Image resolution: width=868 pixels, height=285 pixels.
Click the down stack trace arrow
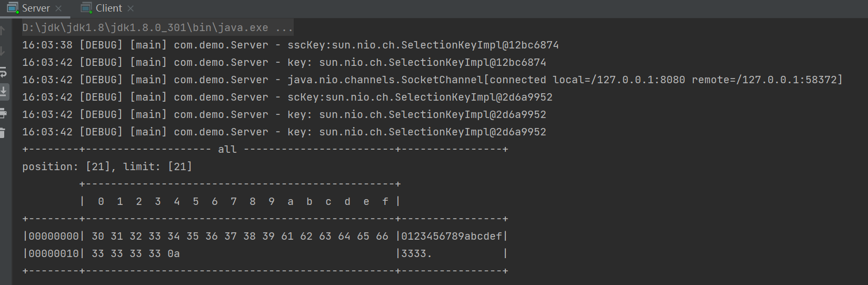click(x=3, y=51)
